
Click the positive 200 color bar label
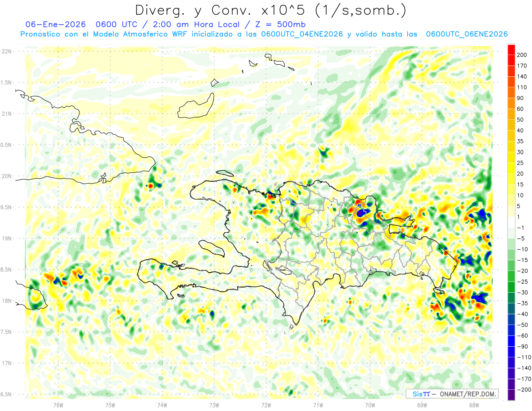click(522, 55)
